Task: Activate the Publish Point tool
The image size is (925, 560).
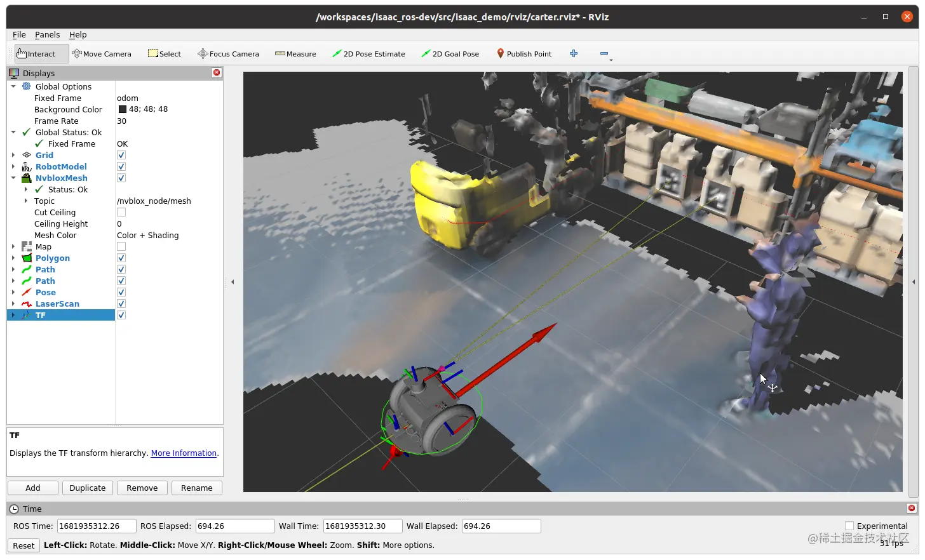Action: [524, 53]
